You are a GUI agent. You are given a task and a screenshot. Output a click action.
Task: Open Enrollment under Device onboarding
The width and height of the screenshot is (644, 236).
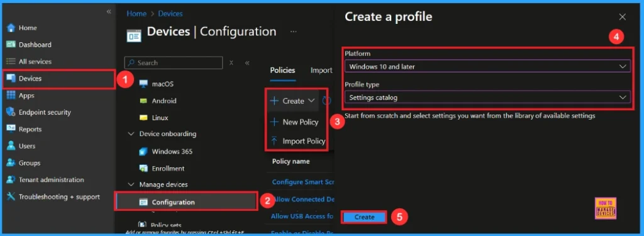168,168
